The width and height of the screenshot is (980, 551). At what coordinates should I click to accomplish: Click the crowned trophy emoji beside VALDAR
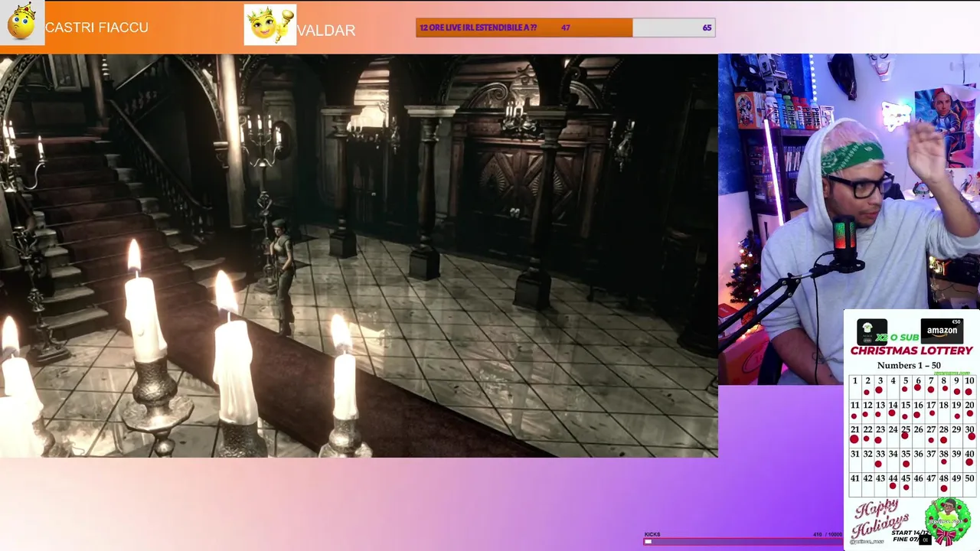tap(269, 24)
